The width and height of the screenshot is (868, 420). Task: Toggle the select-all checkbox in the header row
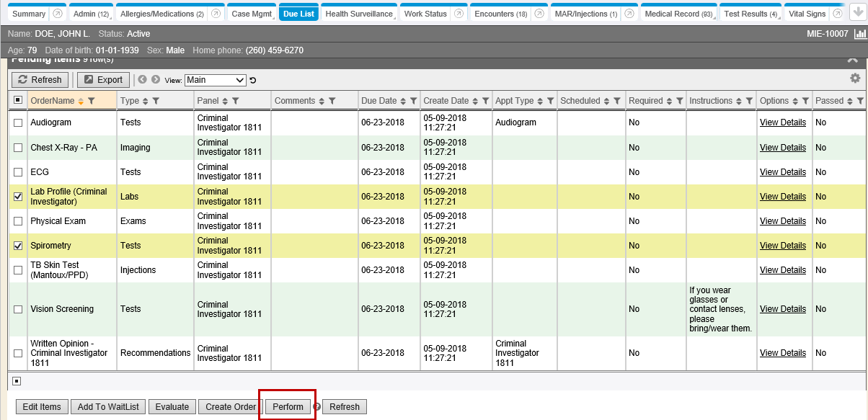coord(18,101)
